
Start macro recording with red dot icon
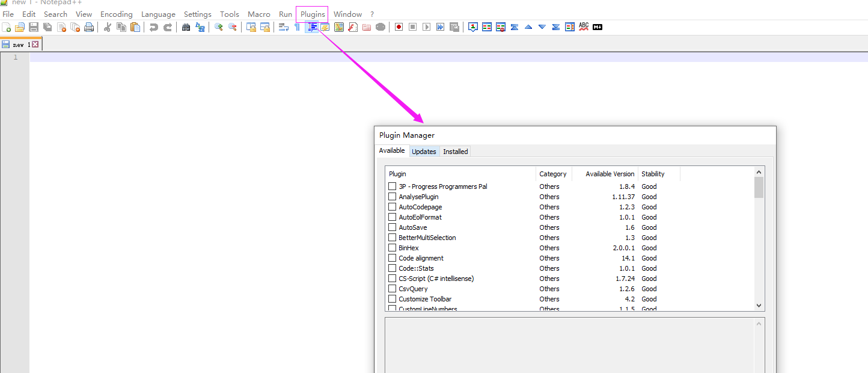399,27
